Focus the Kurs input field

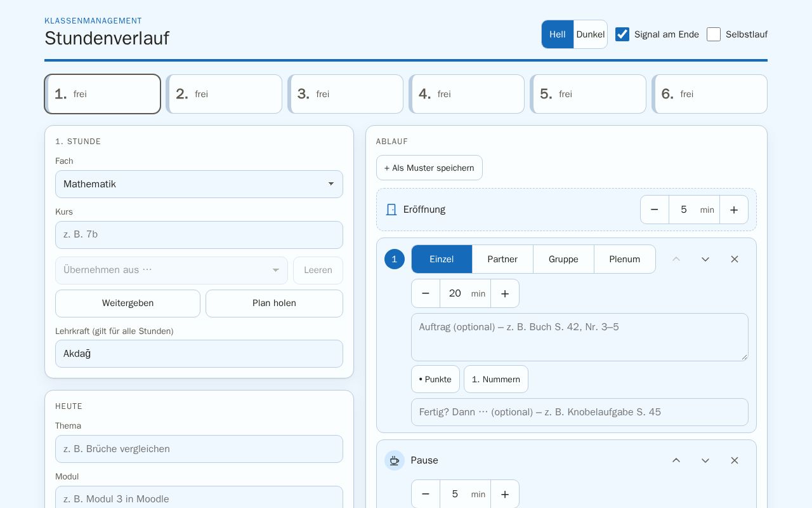click(x=199, y=235)
